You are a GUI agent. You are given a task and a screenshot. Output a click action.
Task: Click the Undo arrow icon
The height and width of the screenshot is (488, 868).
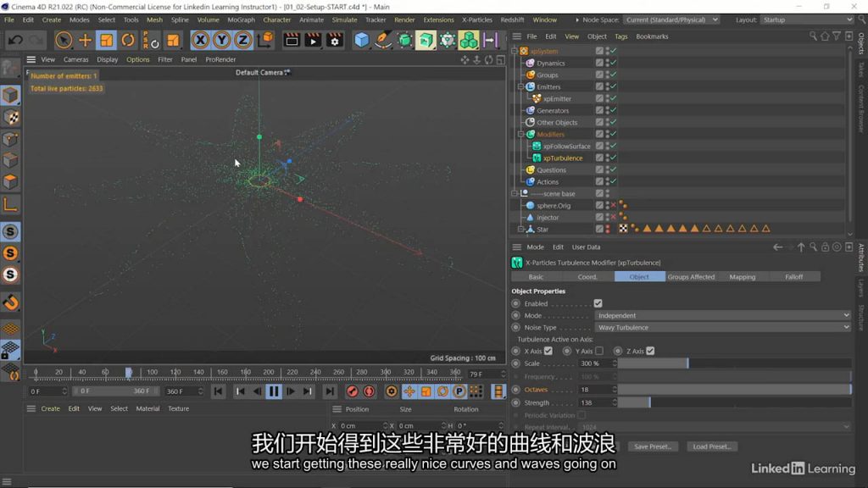(x=15, y=41)
